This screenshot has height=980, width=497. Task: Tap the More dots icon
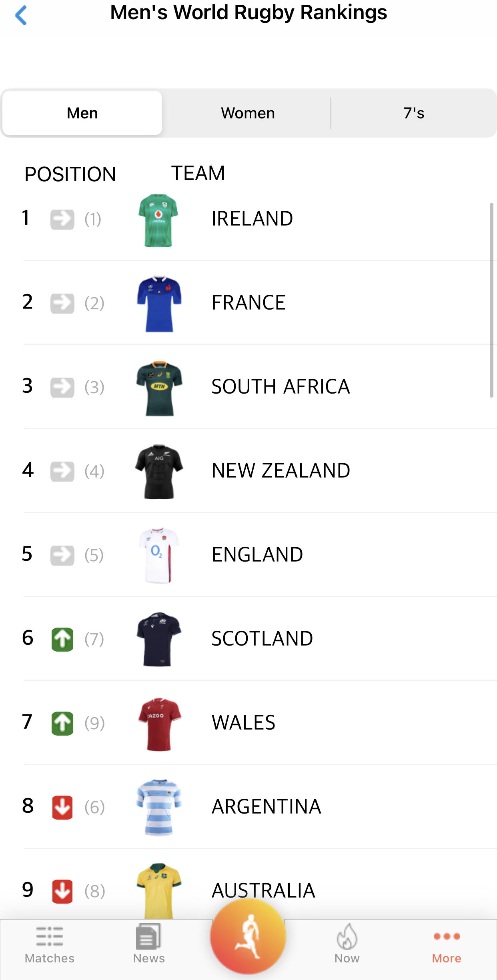coord(447,936)
